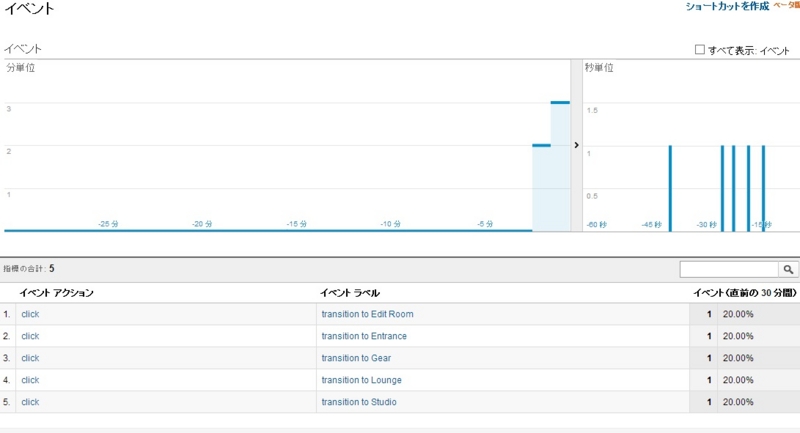Click the 指標の合計 total label
This screenshot has width=800, height=433.
click(x=29, y=269)
